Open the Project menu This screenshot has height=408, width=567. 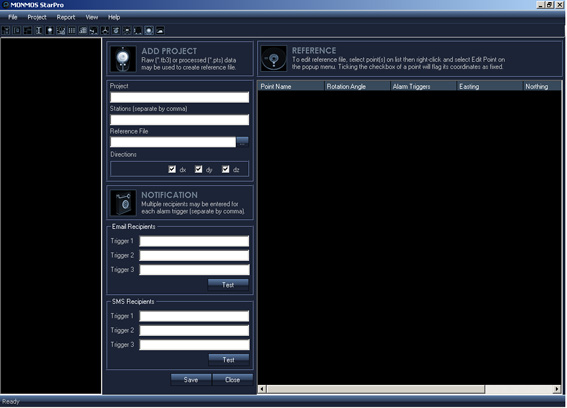37,17
